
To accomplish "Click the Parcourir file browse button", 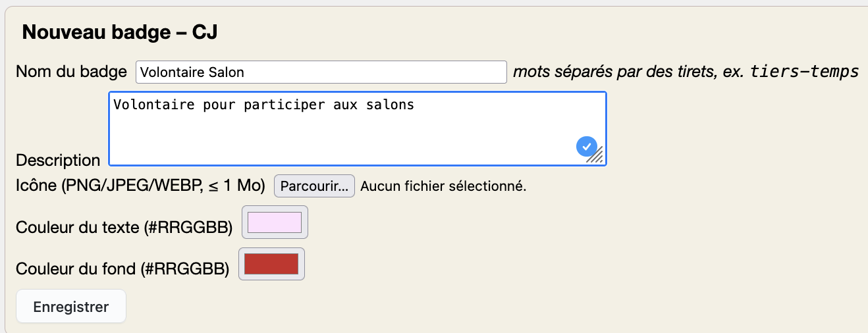I will [314, 186].
